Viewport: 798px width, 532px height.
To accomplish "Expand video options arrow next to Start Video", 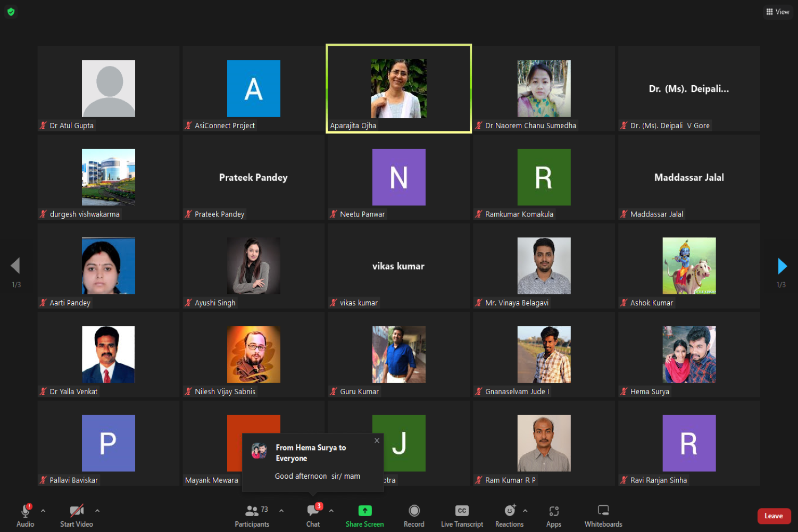I will 97,511.
